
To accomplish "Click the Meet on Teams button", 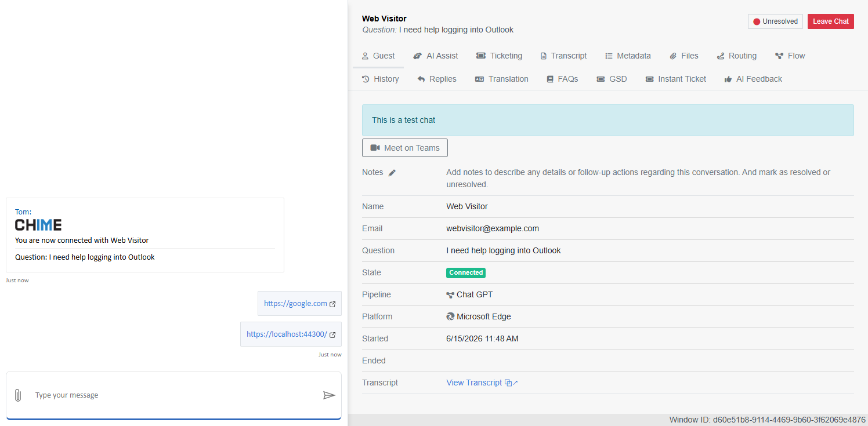I will pos(405,148).
